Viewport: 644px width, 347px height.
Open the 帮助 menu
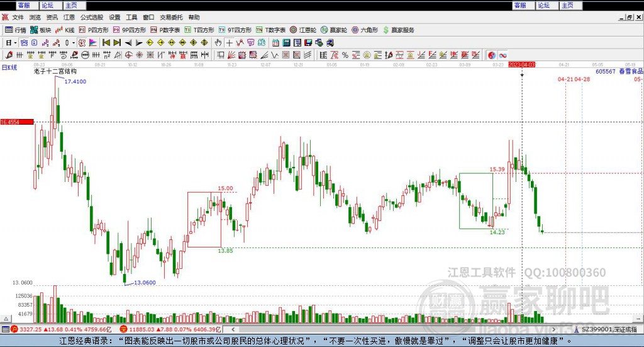pos(194,17)
